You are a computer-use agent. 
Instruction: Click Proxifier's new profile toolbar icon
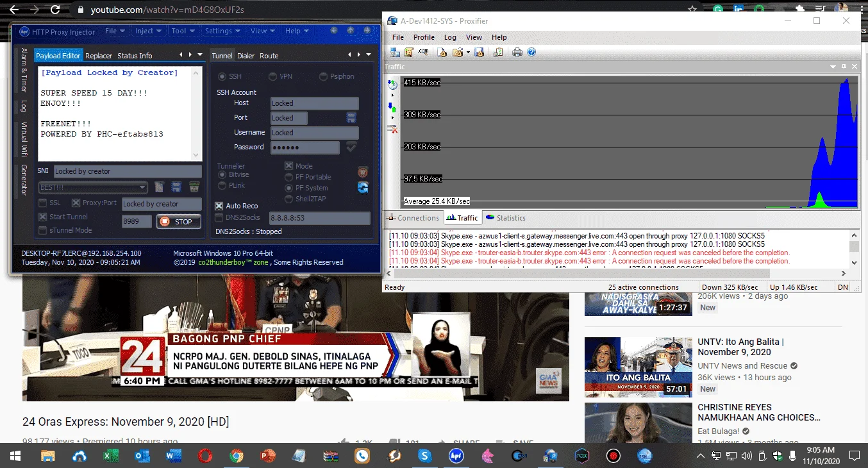click(x=442, y=53)
